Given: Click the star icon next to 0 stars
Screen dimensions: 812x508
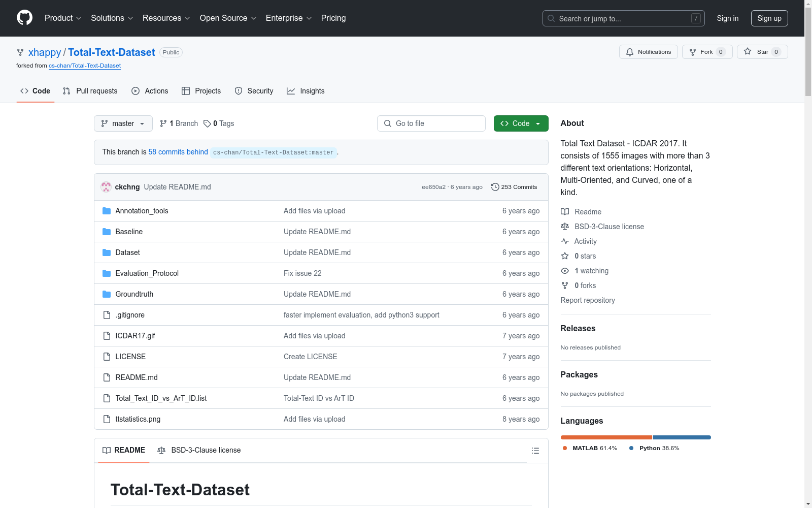Looking at the screenshot, I should [565, 256].
